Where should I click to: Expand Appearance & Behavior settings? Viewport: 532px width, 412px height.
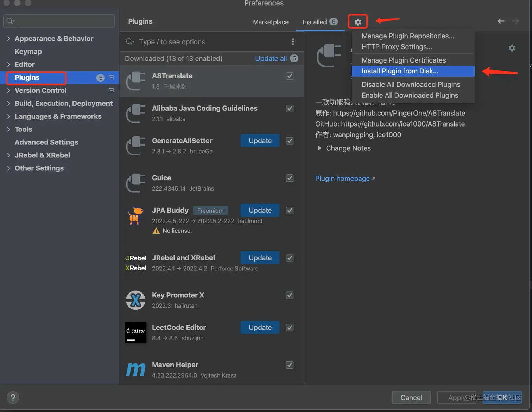click(8, 39)
